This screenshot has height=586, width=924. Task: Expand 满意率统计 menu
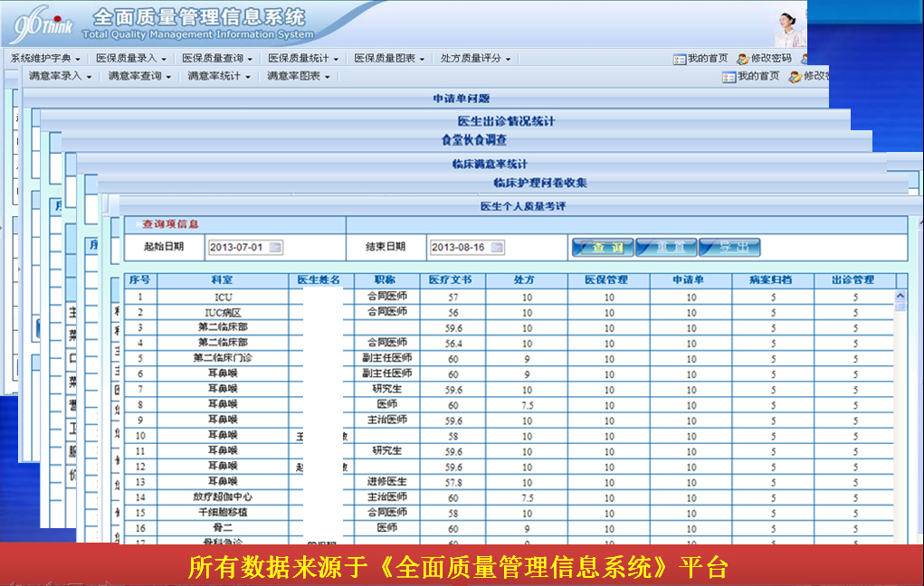[x=219, y=76]
